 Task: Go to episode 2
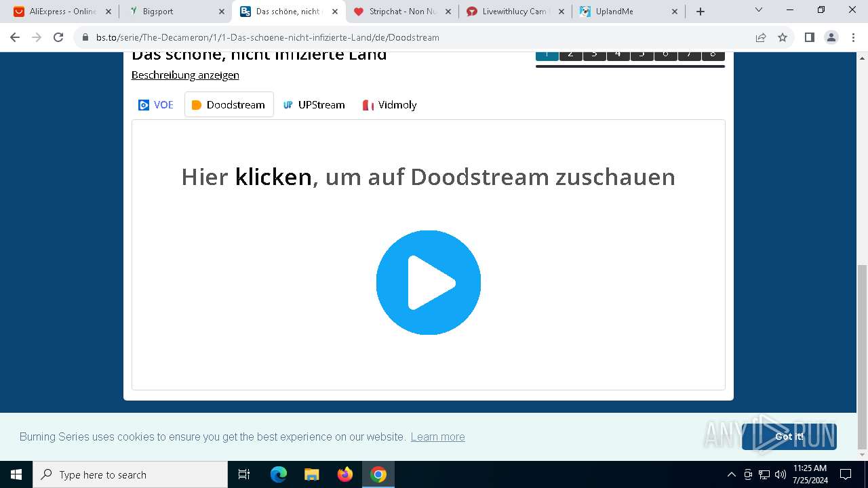[571, 55]
